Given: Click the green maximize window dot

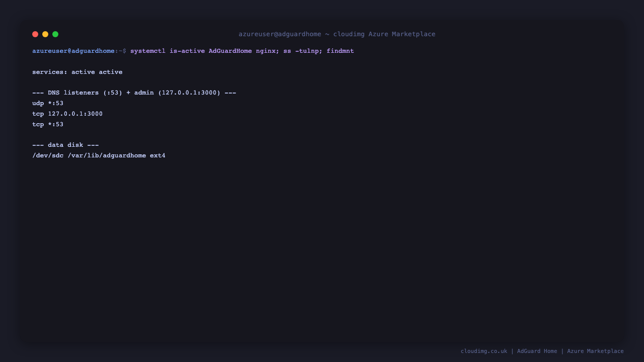Looking at the screenshot, I should pos(55,34).
